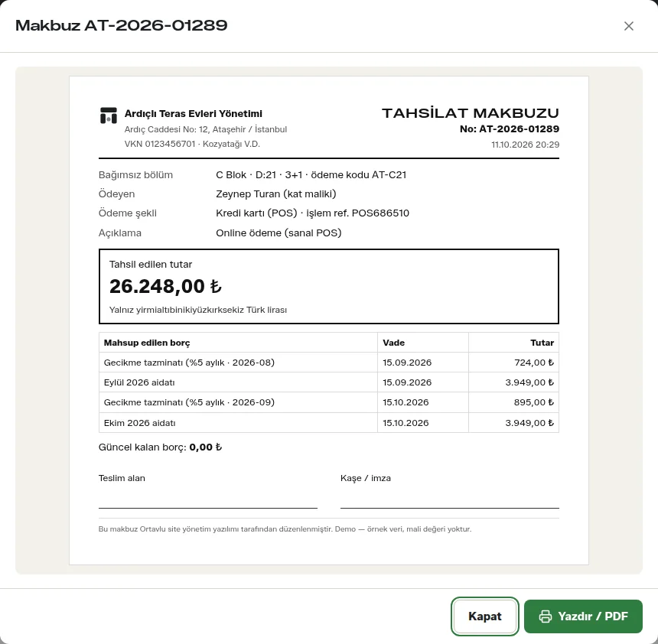The height and width of the screenshot is (644, 658).
Task: Click receipt number No: AT-2026-01289
Action: 510,128
